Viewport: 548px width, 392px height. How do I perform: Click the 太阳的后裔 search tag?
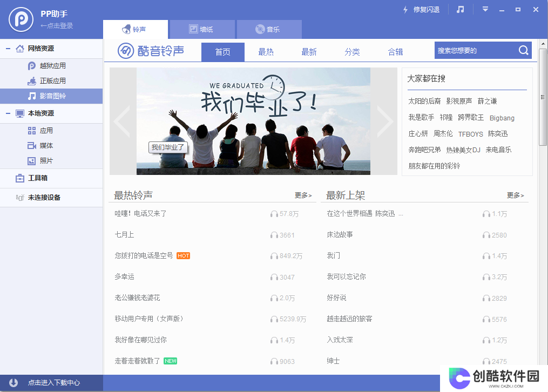click(424, 102)
